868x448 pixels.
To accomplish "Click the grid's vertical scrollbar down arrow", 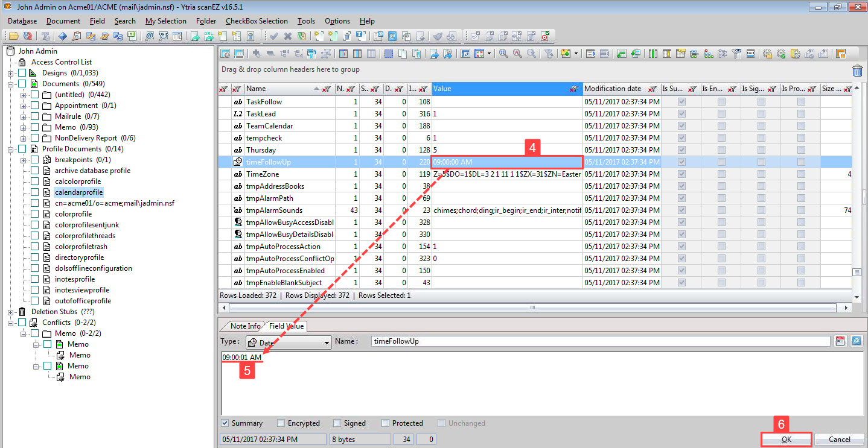I will (x=857, y=297).
